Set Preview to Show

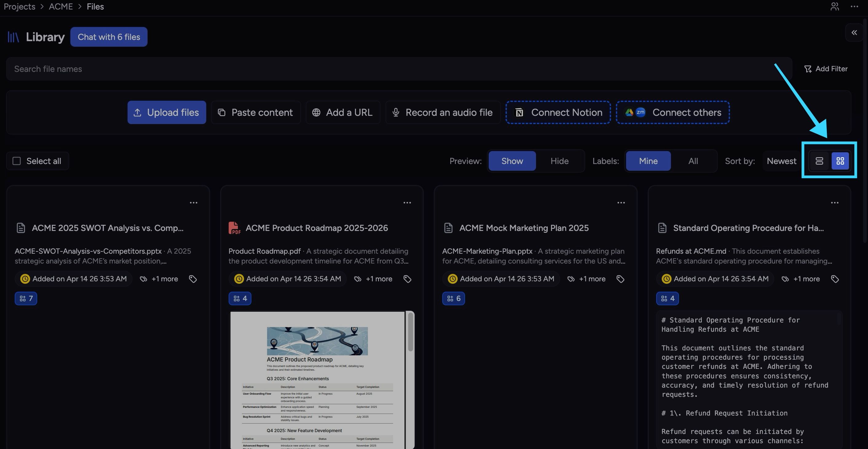coord(512,161)
